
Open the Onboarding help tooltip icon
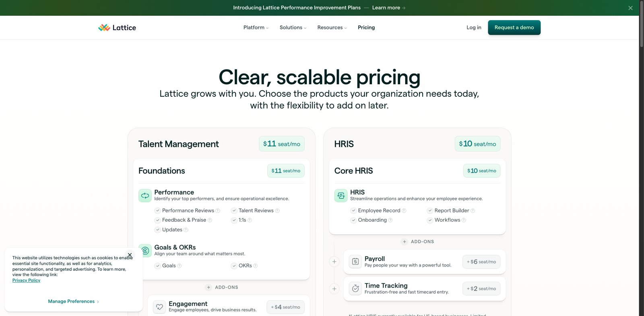tap(390, 220)
